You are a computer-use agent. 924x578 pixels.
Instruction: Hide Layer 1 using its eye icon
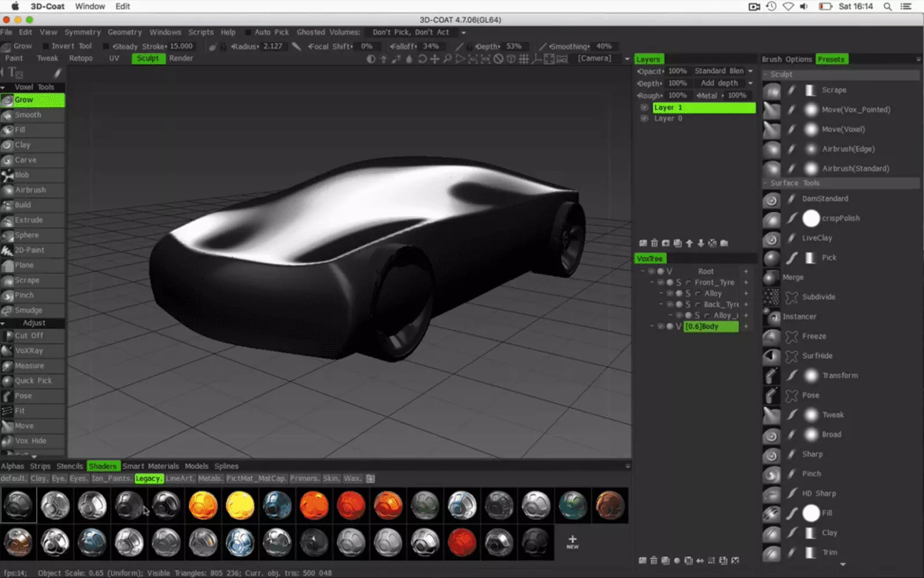pos(644,107)
